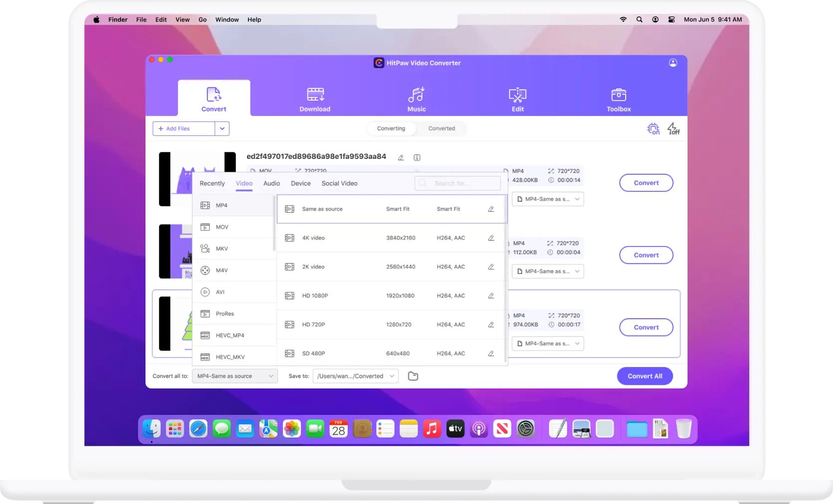Choose AVI format in the list

(x=234, y=292)
